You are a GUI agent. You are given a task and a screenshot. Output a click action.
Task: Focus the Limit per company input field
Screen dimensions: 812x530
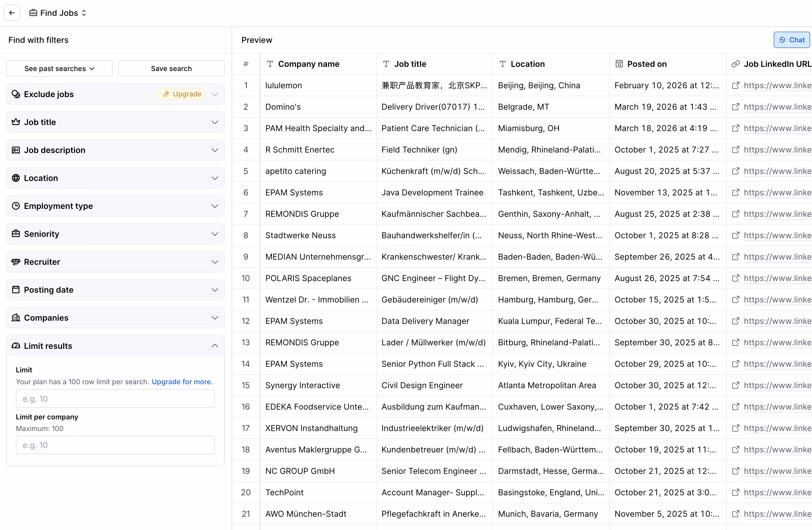[115, 445]
